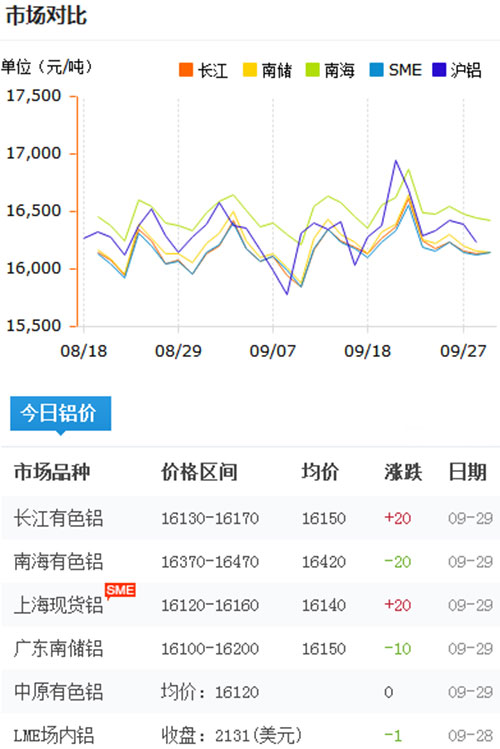Click the 08/29 date marker on chart axis
The image size is (500, 749).
[178, 351]
